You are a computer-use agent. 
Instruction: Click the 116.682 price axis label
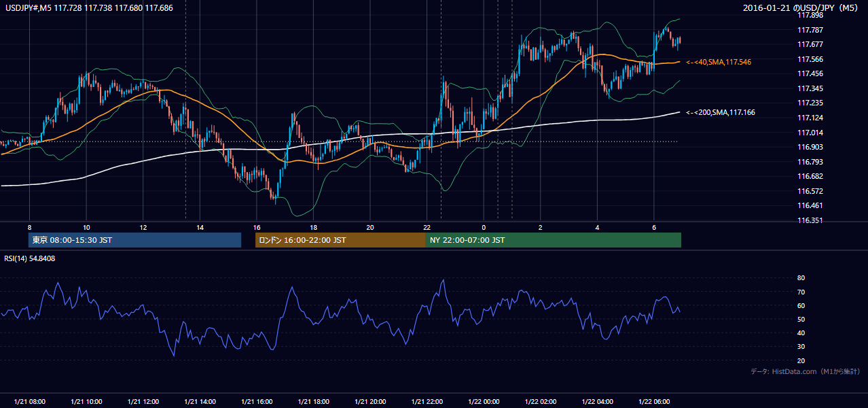[810, 176]
